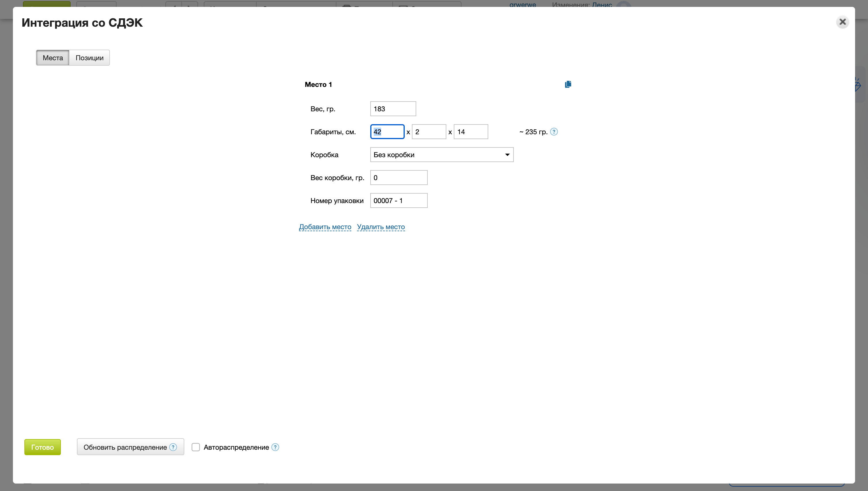Click the copy place icon next to Место 1
Image resolution: width=868 pixels, height=491 pixels.
tap(568, 84)
